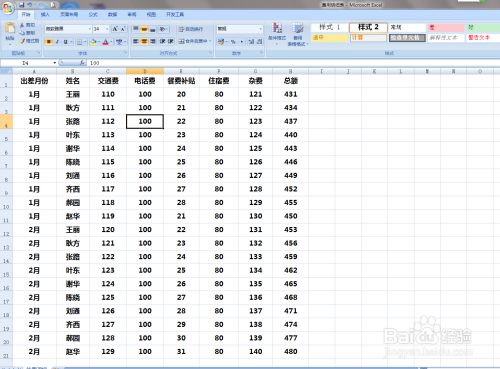Align text right in the cell
The width and height of the screenshot is (500, 369).
(152, 41)
